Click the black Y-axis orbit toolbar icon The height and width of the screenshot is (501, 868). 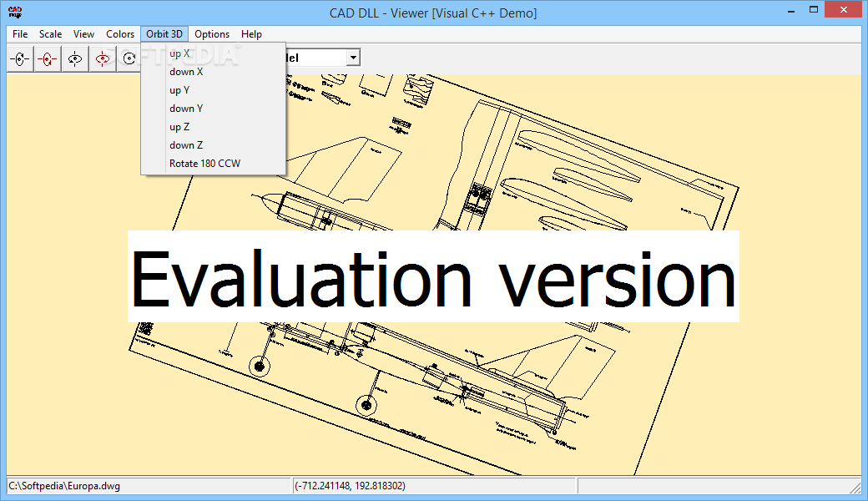coord(75,58)
